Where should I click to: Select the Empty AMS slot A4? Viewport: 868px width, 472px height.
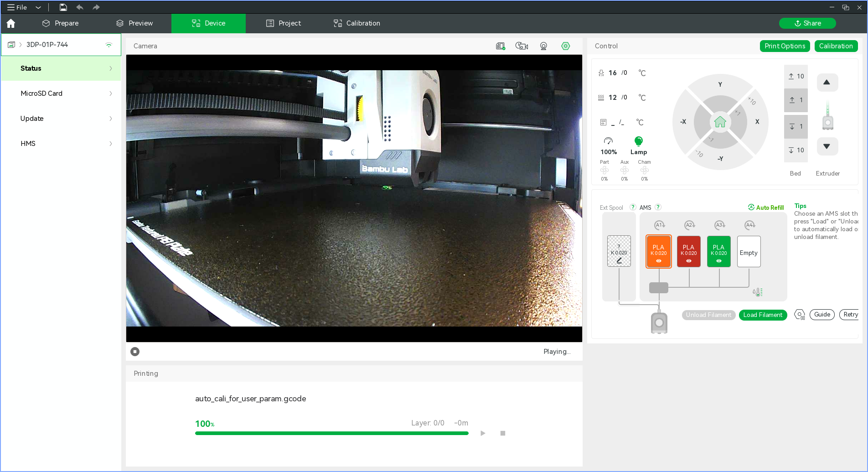pos(749,251)
